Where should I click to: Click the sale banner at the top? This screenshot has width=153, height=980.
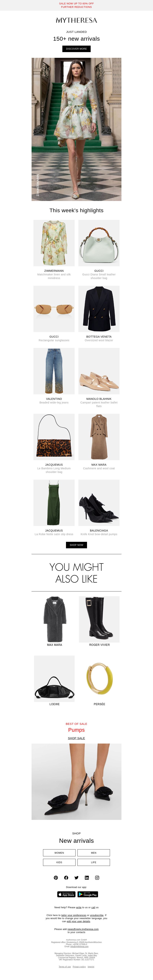pyautogui.click(x=76, y=5)
